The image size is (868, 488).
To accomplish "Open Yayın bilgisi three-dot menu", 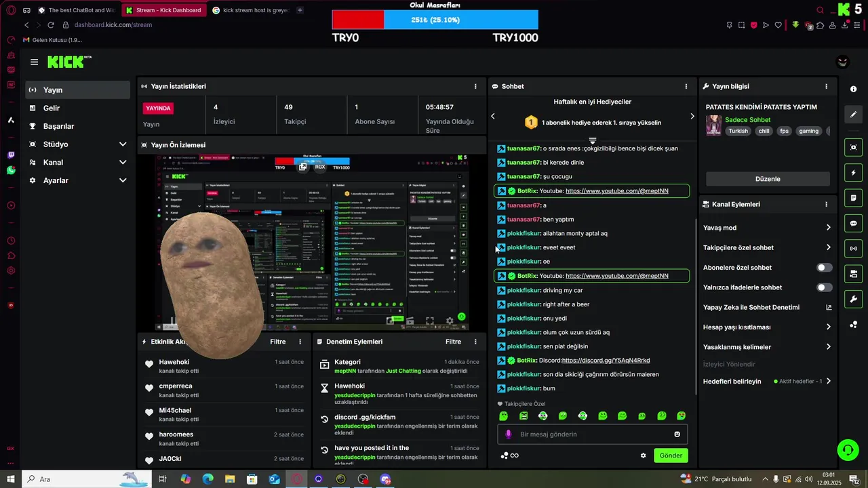I will [x=826, y=87].
